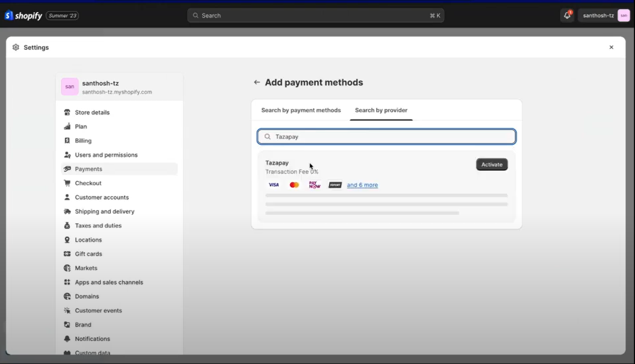The width and height of the screenshot is (635, 364).
Task: Select the Search by provider tab
Action: click(381, 110)
